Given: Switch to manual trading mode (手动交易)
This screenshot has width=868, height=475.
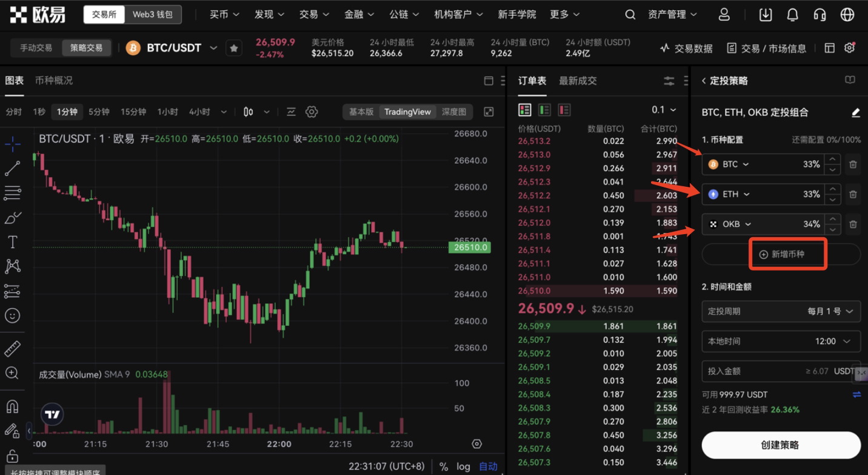Looking at the screenshot, I should pos(36,48).
